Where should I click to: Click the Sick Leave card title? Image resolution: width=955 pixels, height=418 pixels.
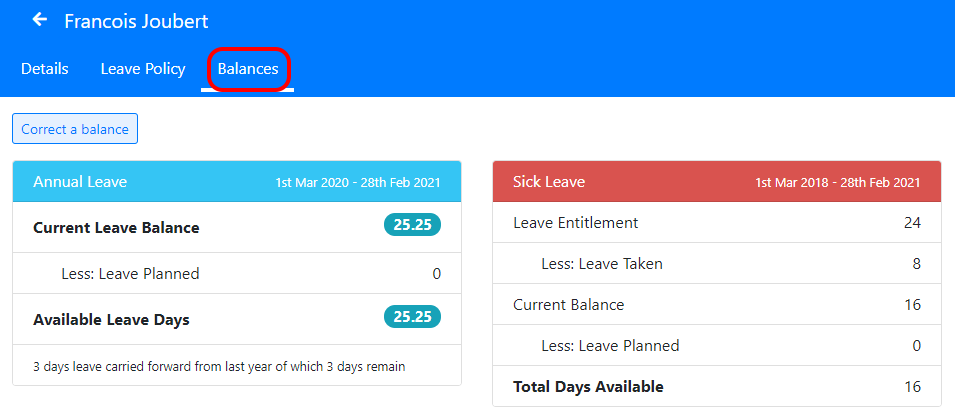[x=549, y=182]
